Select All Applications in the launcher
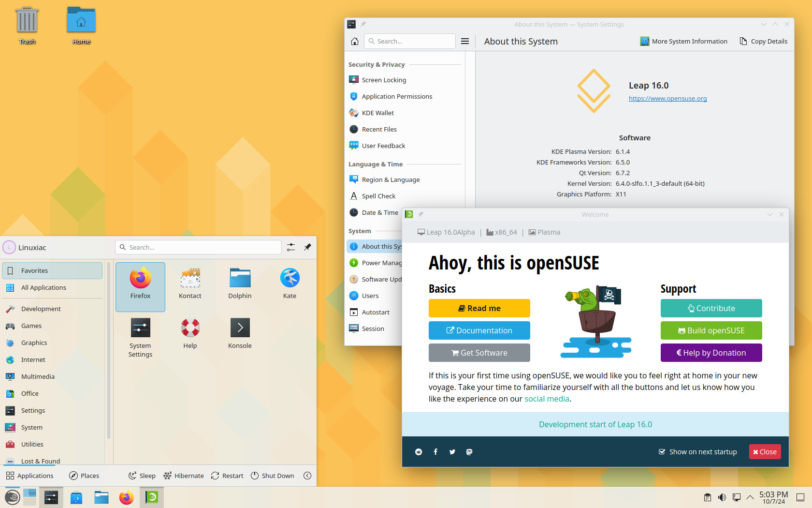The height and width of the screenshot is (508, 812). pos(52,287)
